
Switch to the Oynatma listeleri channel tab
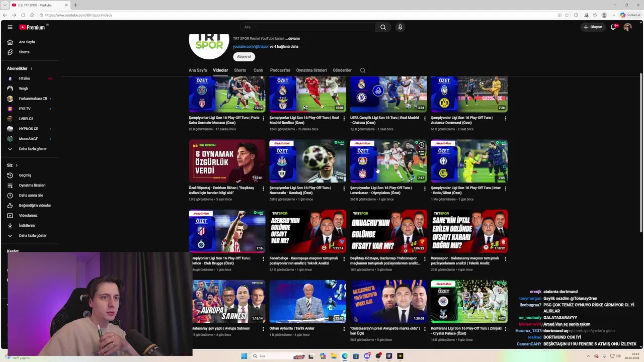tap(311, 70)
